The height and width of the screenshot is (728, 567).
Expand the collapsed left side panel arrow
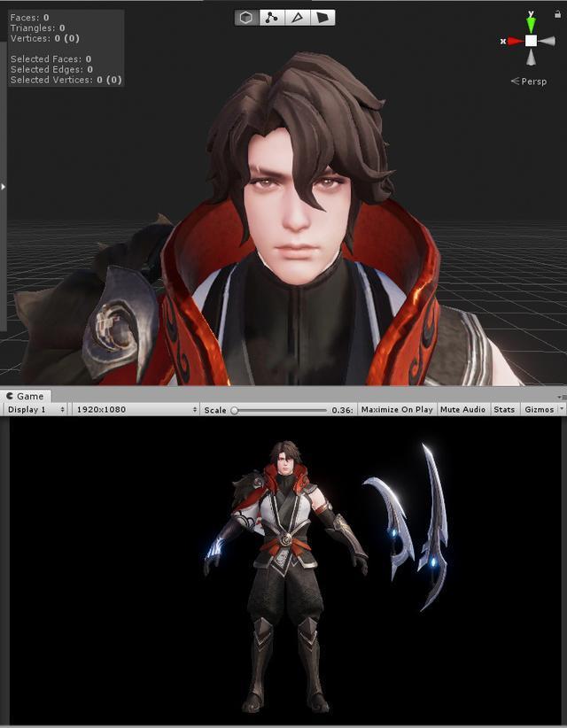4,187
